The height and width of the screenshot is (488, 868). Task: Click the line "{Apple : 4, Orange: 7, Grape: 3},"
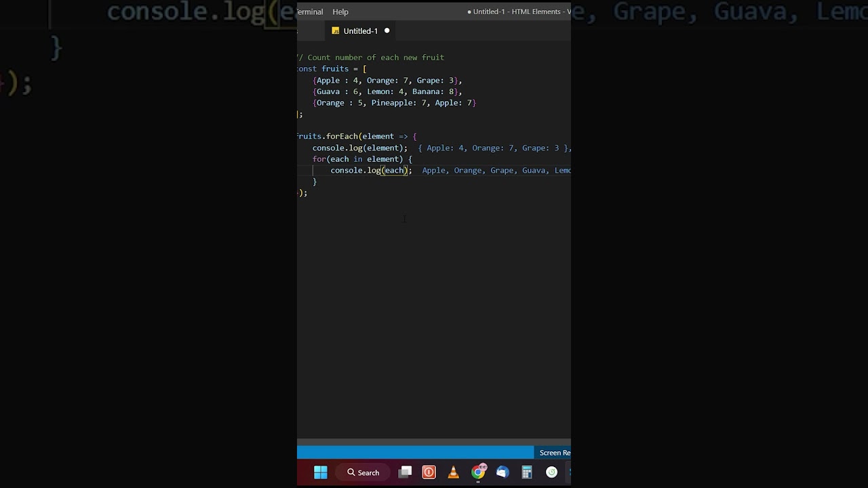387,80
